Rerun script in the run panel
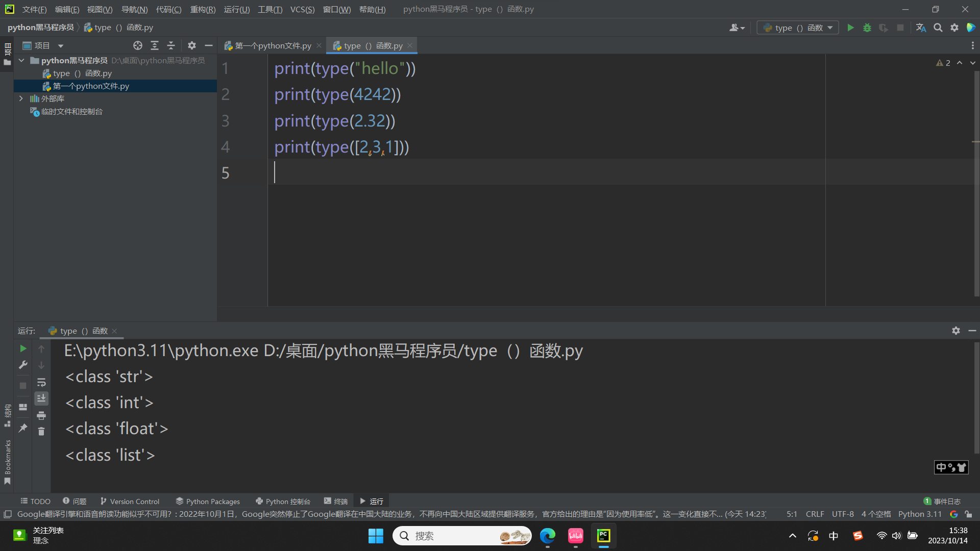 click(23, 348)
